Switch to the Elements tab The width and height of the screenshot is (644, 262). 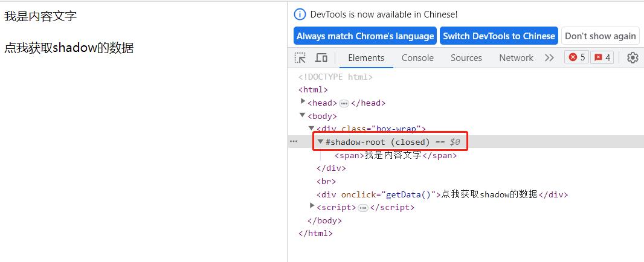point(366,58)
